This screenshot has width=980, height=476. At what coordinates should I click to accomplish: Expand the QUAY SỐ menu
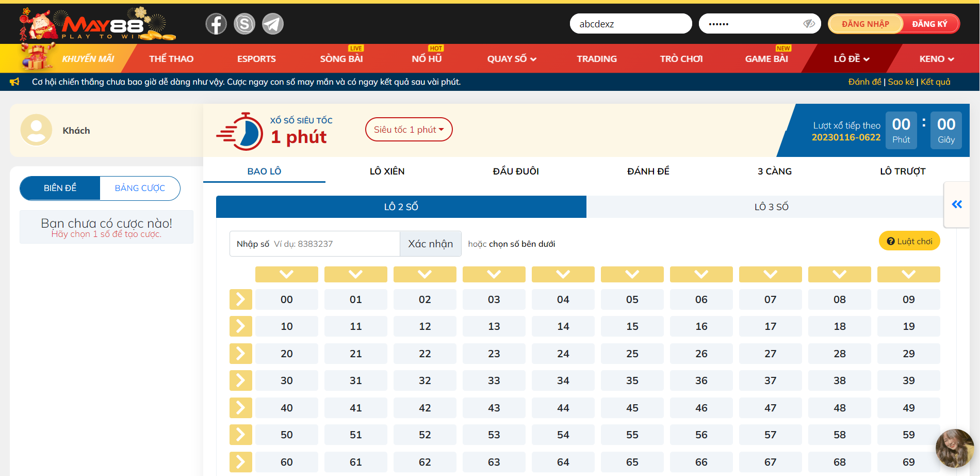(512, 59)
